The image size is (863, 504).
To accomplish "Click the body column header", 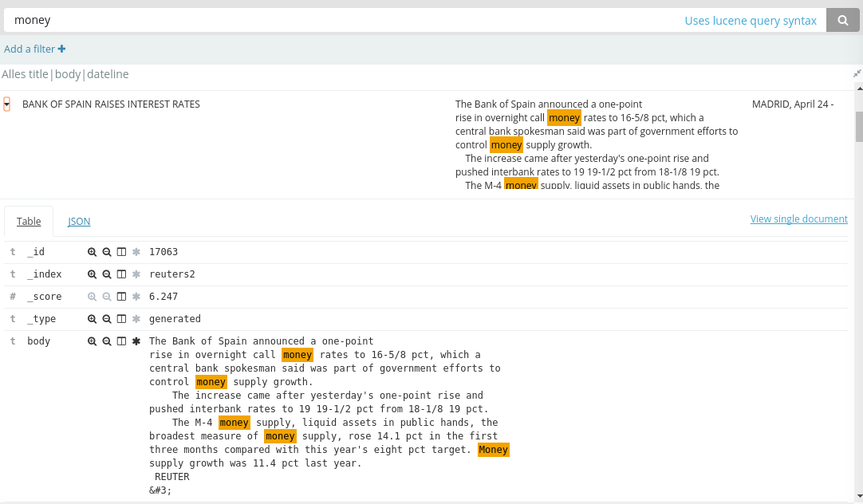I will click(x=68, y=74).
